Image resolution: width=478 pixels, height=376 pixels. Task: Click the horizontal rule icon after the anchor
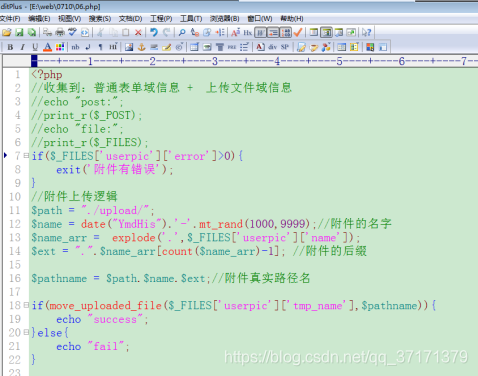[154, 47]
